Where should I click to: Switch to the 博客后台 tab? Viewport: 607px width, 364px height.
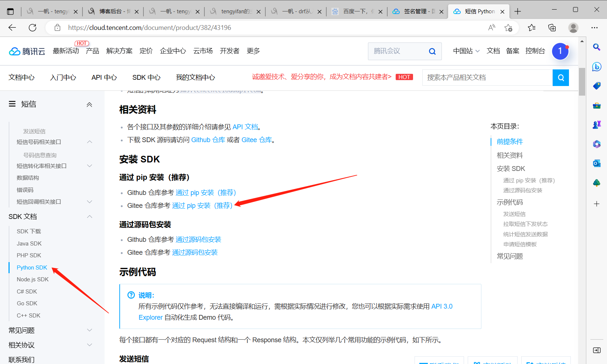[113, 11]
